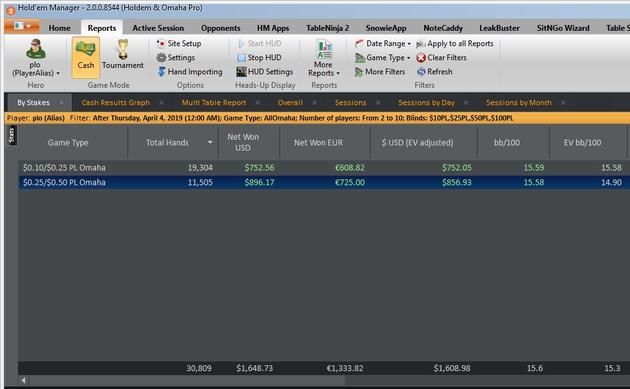Click the horizontal scrollbar left arrow

click(x=24, y=380)
